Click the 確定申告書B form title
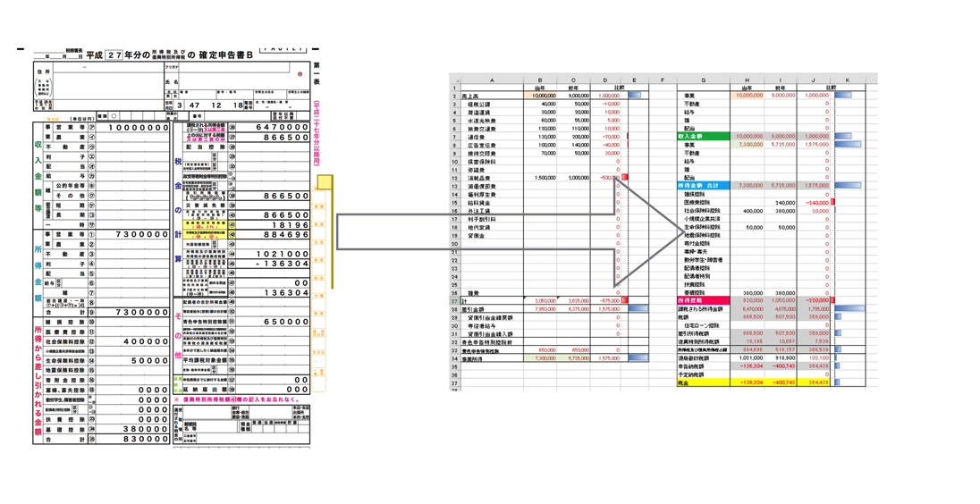The width and height of the screenshot is (980, 504). pos(225,55)
